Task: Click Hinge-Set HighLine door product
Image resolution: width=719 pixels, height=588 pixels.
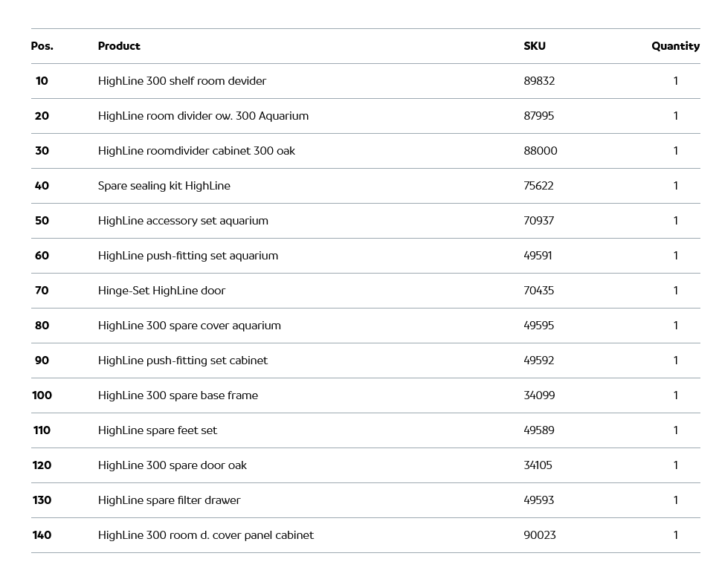Action: (x=161, y=291)
